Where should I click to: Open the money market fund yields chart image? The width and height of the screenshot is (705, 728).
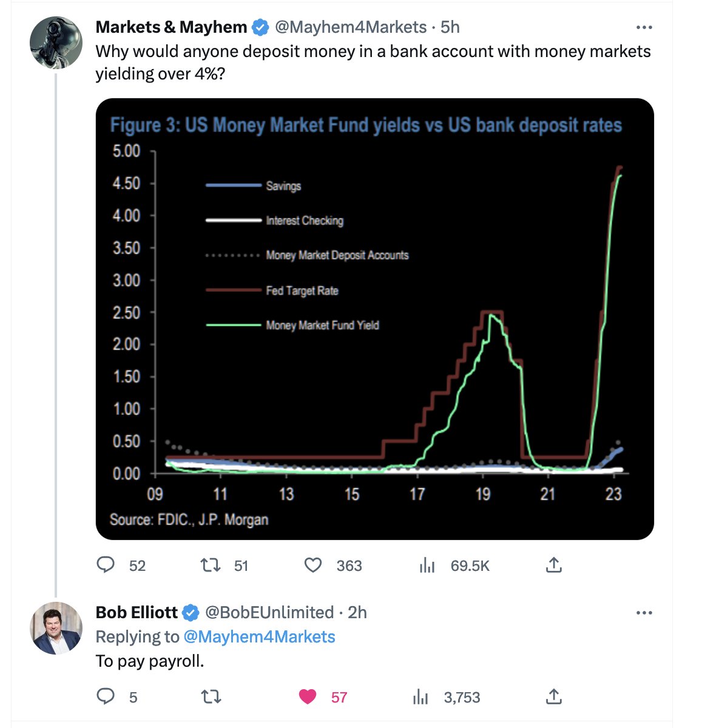pos(375,319)
